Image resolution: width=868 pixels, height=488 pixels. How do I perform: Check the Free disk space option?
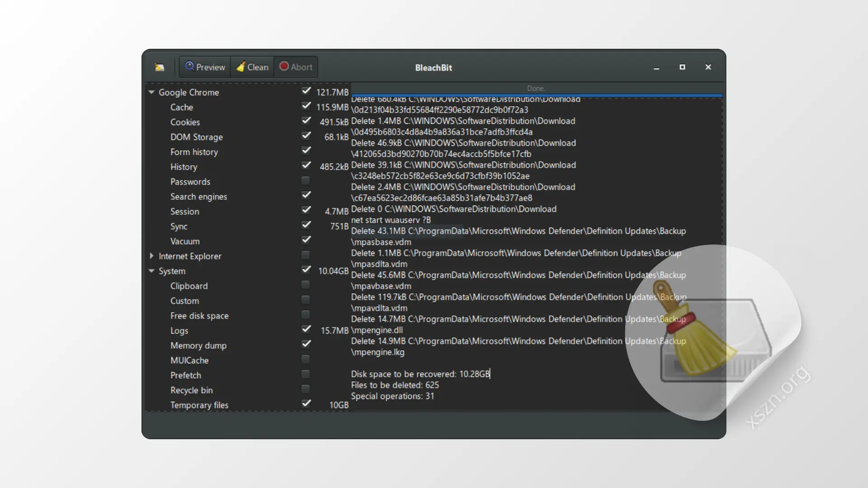(x=306, y=314)
